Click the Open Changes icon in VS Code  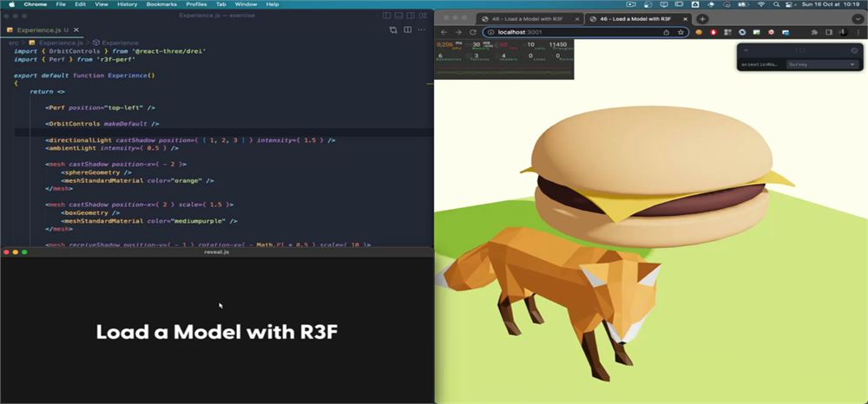tap(393, 29)
